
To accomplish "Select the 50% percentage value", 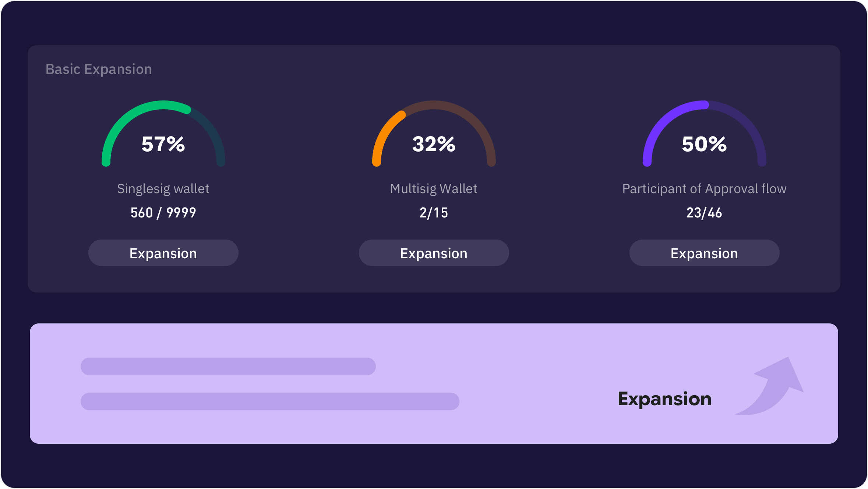I will pyautogui.click(x=704, y=144).
